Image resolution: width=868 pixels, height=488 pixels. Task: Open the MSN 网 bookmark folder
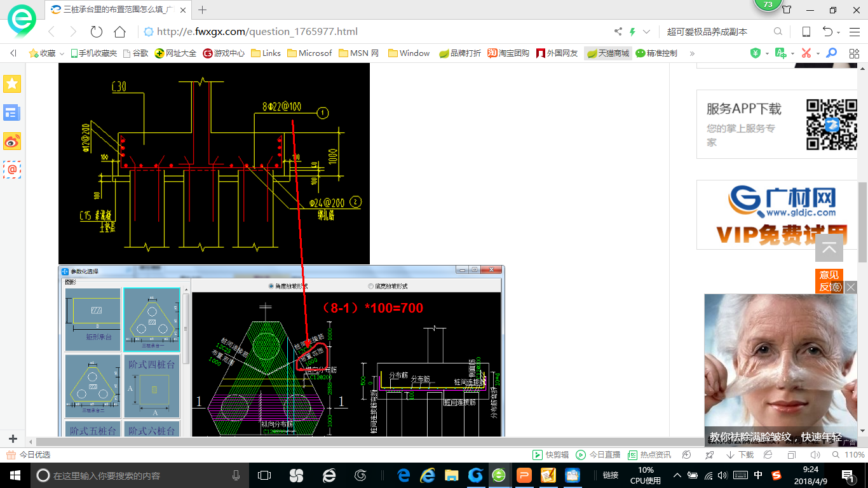(x=359, y=53)
